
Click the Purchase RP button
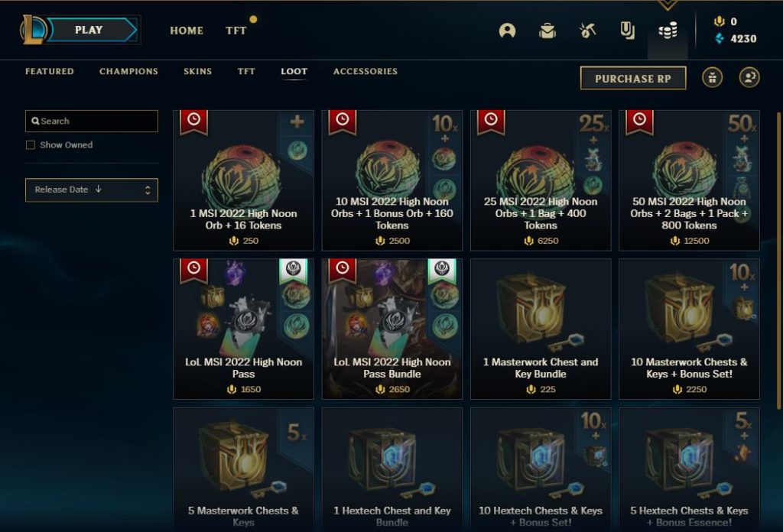(632, 79)
